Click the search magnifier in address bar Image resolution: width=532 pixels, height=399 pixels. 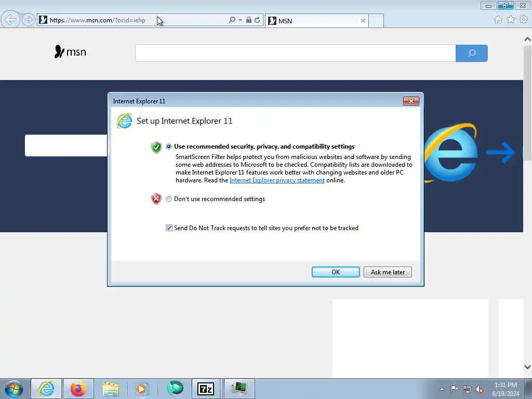point(232,20)
